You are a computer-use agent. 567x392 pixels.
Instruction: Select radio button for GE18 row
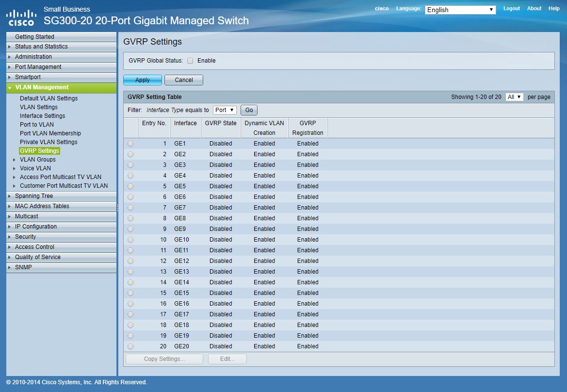130,325
